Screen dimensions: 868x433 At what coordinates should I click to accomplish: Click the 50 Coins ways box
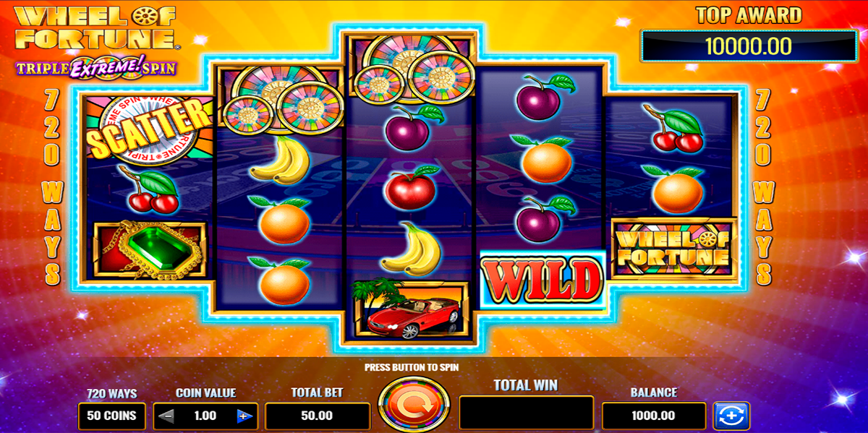[111, 416]
